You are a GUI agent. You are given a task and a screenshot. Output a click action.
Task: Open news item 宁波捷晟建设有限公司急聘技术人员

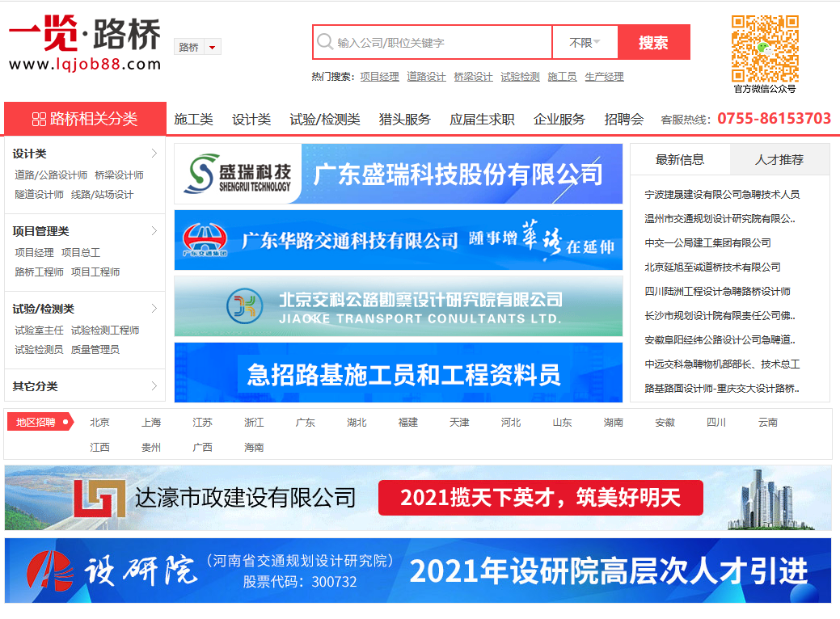point(722,195)
